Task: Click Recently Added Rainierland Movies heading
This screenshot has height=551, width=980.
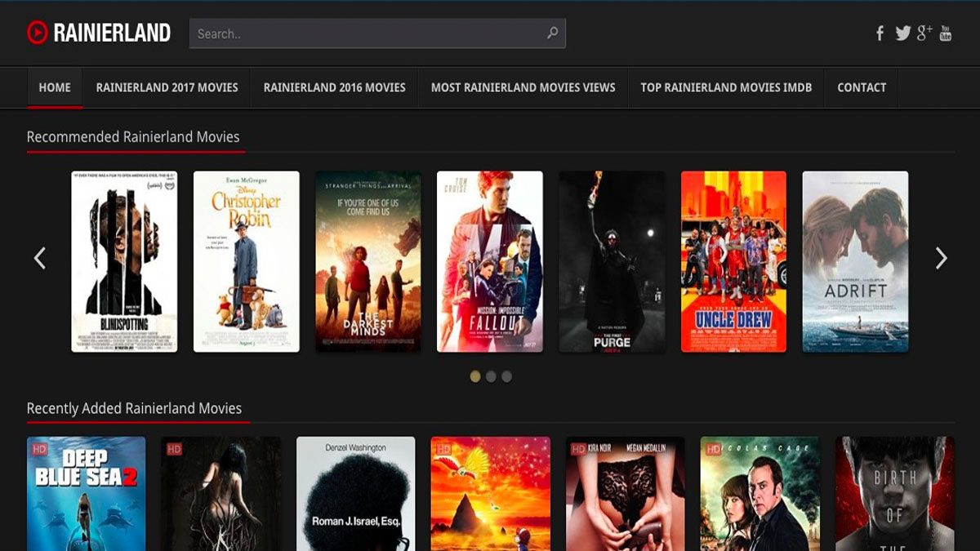Action: tap(134, 408)
